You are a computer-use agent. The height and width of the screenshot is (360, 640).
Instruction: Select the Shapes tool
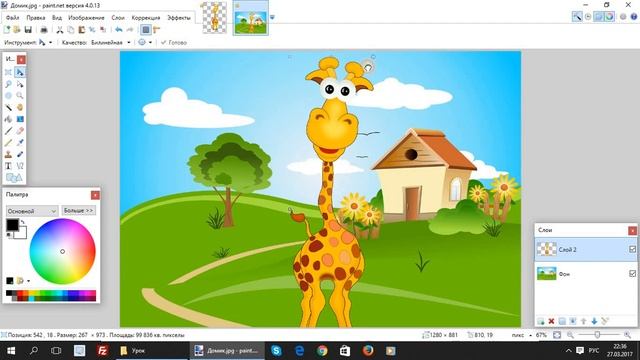13,178
